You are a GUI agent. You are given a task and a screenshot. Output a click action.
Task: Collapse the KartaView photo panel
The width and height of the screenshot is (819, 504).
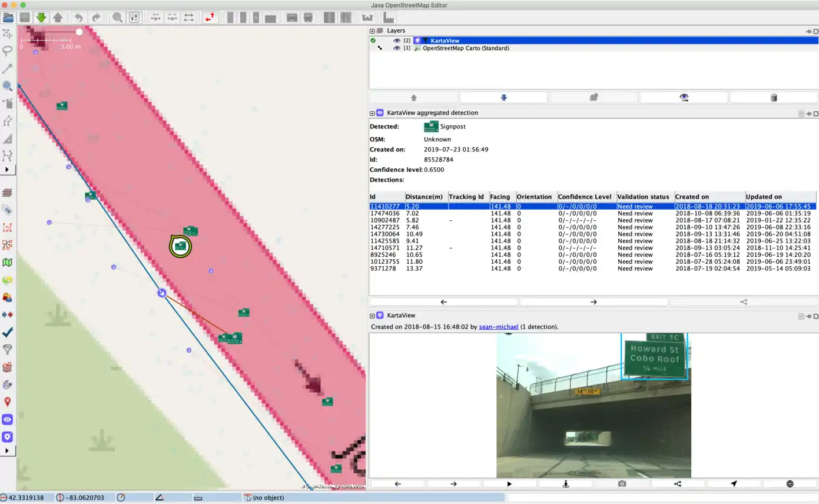(373, 316)
